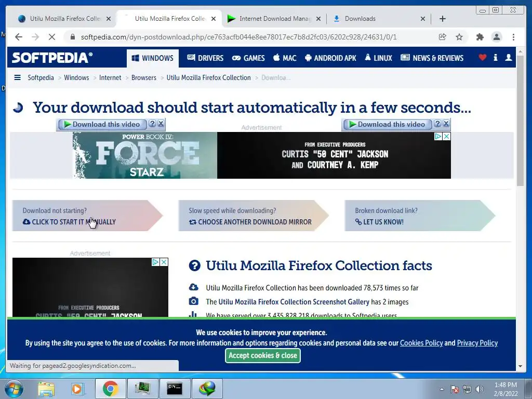Click the help icon on right IDM panel
Viewport: 532px width, 399px height.
(437, 124)
